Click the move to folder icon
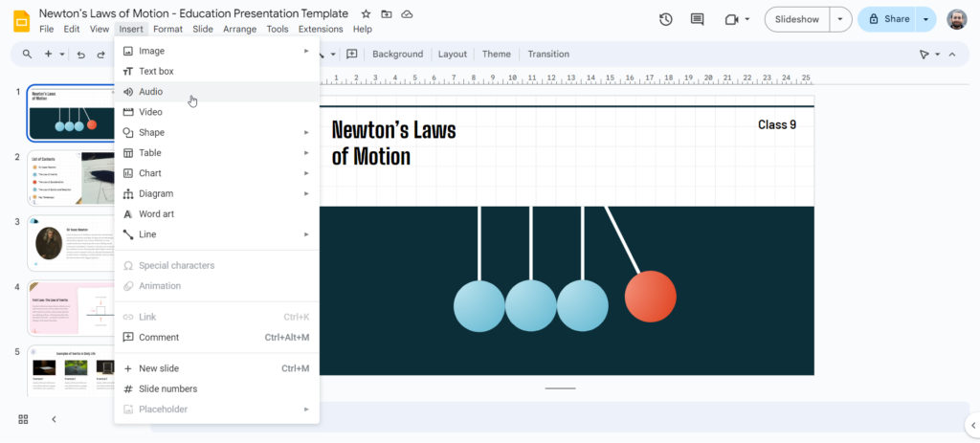Viewport: 980px width, 443px height. 387,14
